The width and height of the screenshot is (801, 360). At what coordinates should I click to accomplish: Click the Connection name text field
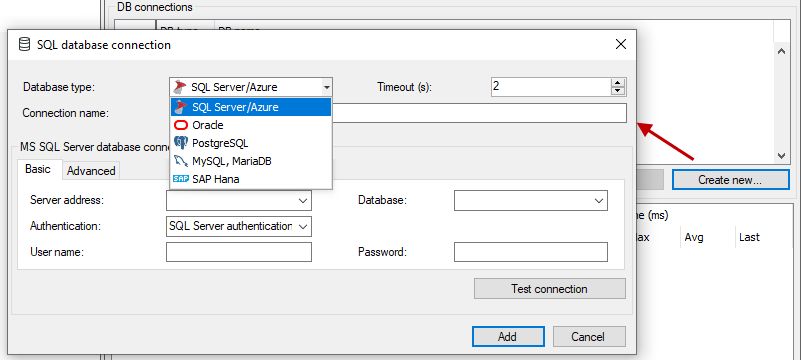[x=479, y=113]
